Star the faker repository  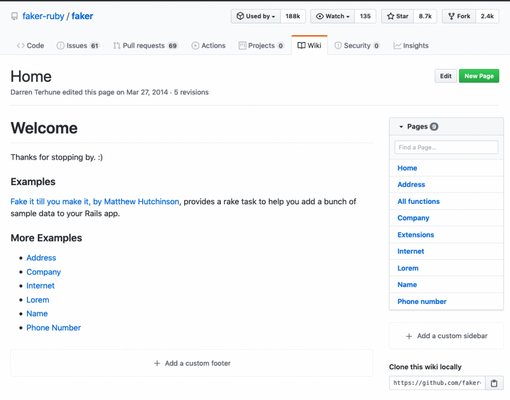(x=398, y=16)
